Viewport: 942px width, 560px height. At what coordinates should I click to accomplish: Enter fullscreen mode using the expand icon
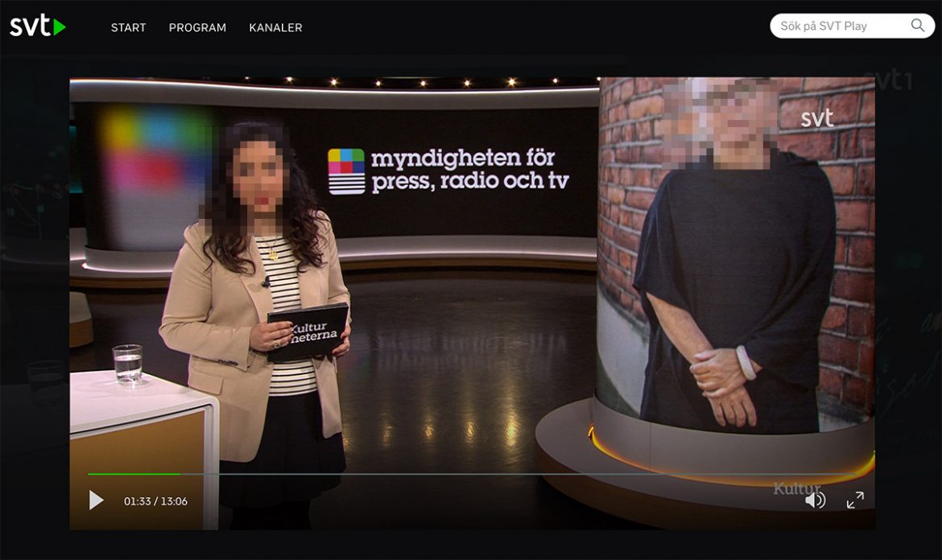[x=855, y=500]
